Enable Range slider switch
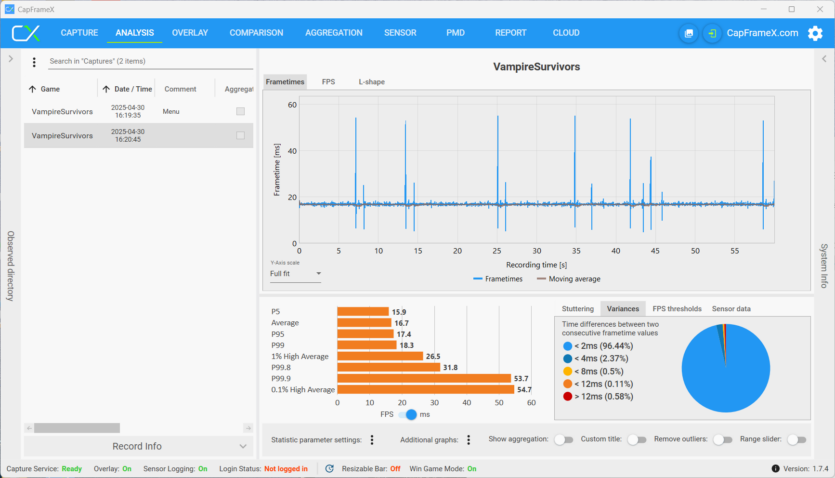Image resolution: width=835 pixels, height=478 pixels. point(797,440)
